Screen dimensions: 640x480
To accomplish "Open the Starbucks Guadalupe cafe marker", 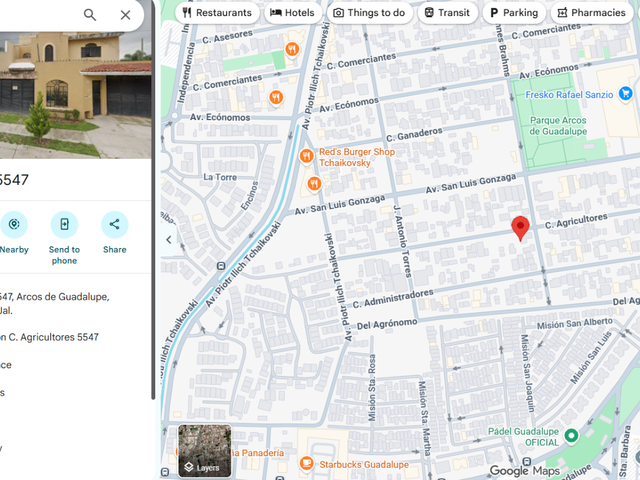I will (306, 464).
